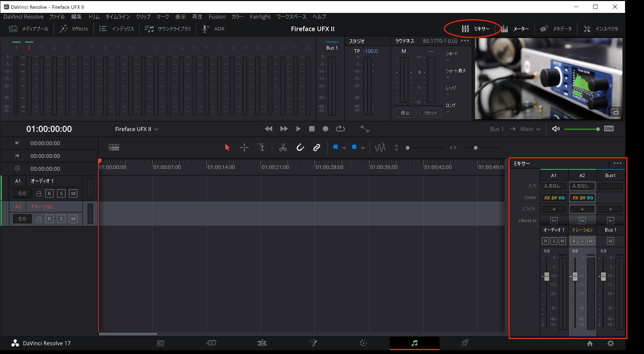Mute track A1 in track header

[73, 194]
